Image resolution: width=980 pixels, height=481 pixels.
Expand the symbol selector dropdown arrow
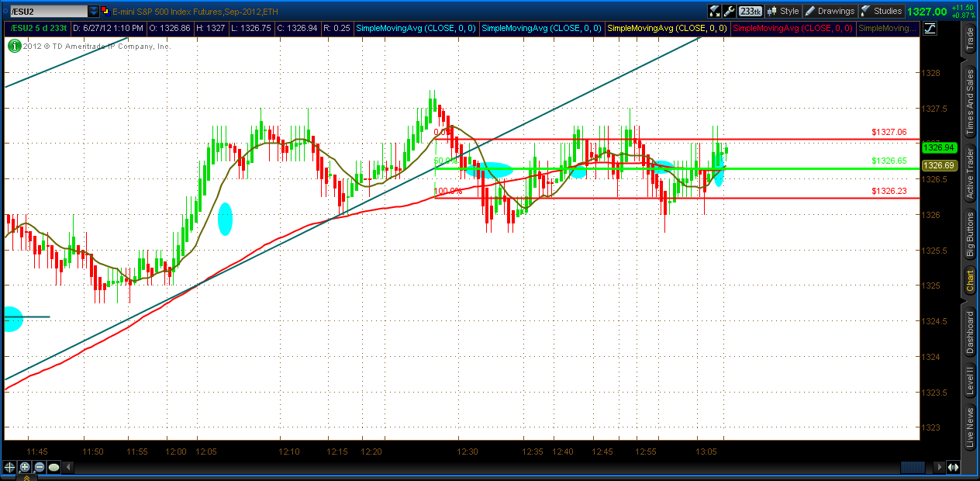pos(94,11)
